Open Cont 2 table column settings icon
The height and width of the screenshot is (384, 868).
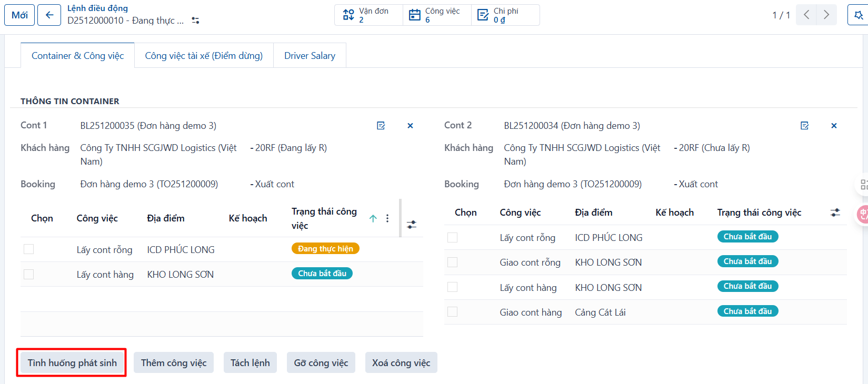click(x=835, y=213)
